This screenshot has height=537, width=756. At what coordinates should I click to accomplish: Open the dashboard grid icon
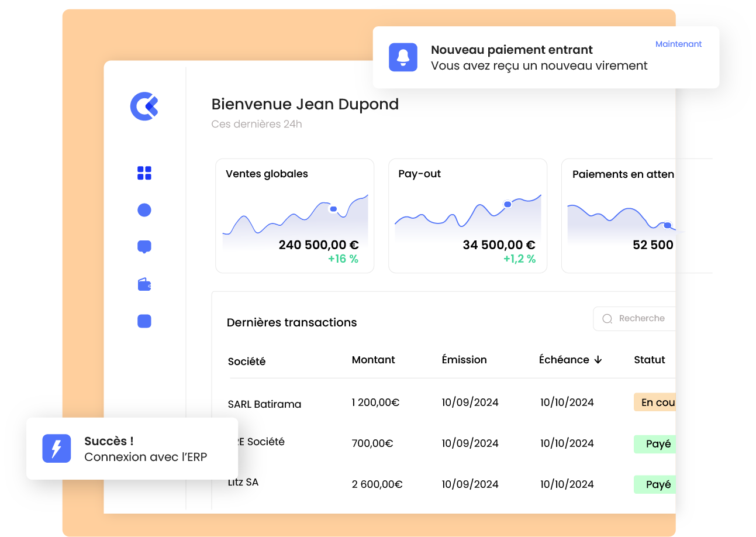[x=144, y=173]
